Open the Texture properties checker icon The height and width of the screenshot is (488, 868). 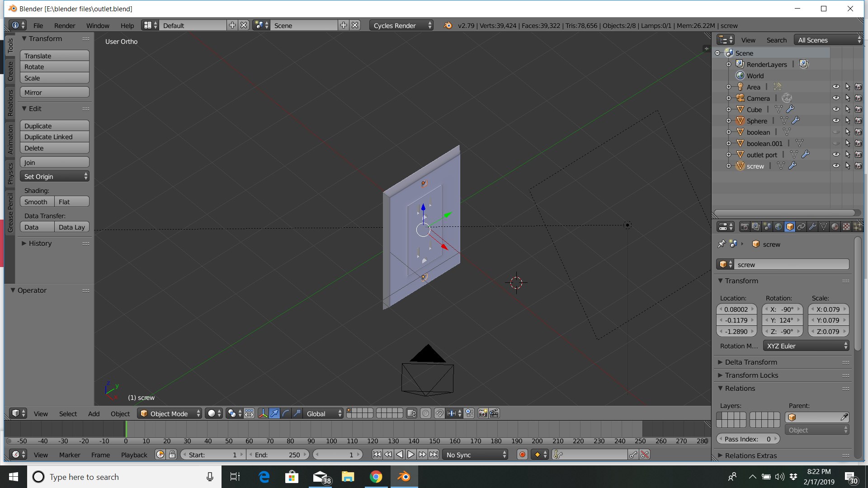[x=846, y=227]
